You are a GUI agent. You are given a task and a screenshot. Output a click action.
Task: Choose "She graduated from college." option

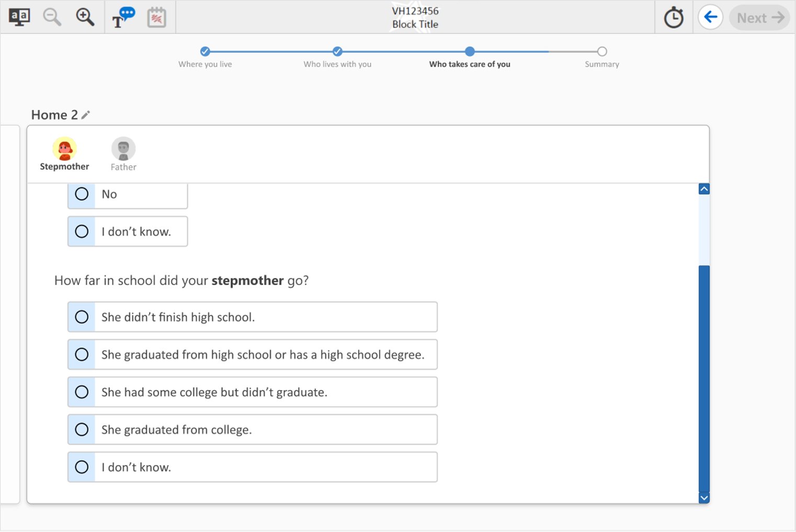82,429
